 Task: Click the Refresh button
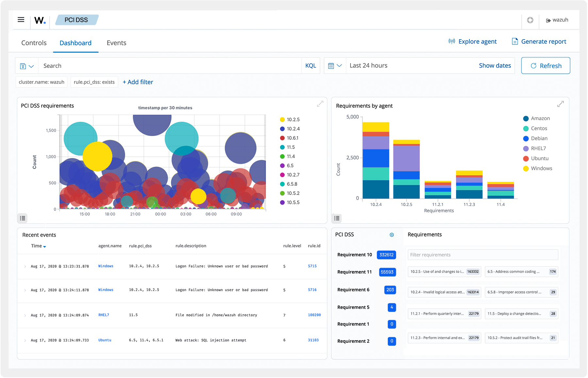point(545,65)
